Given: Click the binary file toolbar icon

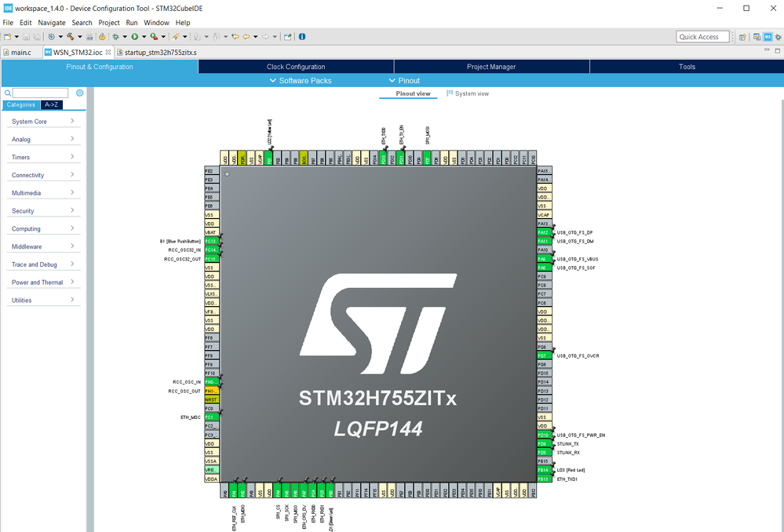Looking at the screenshot, I should click(89, 37).
